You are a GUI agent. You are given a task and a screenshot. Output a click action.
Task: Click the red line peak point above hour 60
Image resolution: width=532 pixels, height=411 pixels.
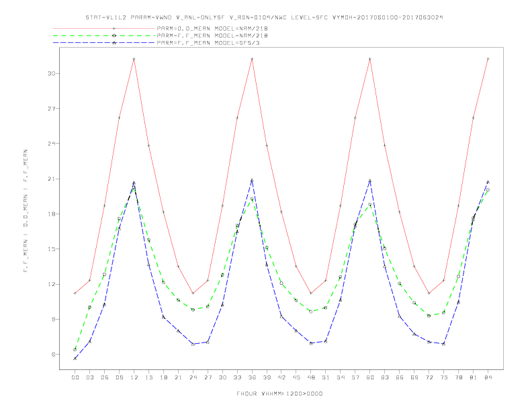[x=370, y=59]
